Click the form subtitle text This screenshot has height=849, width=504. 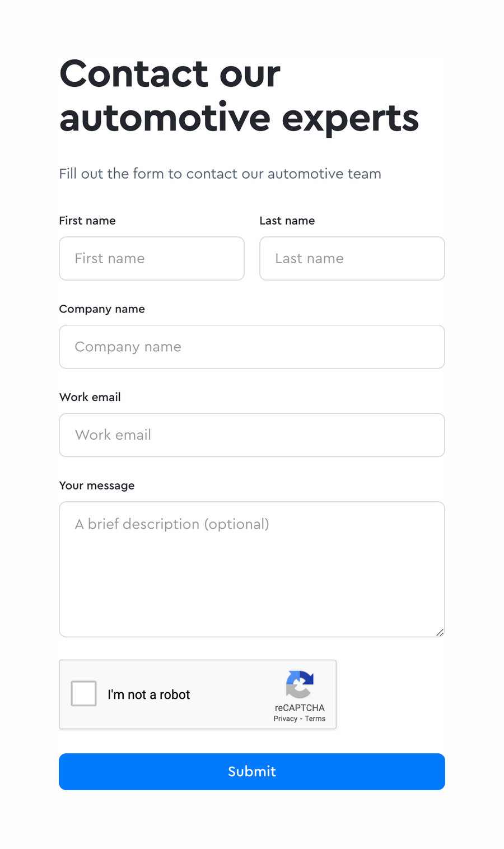point(220,174)
